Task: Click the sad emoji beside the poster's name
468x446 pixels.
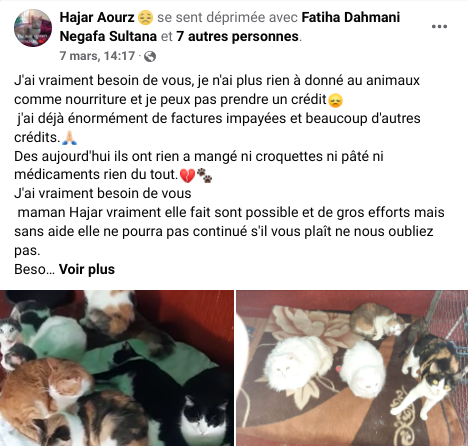Action: (145, 18)
